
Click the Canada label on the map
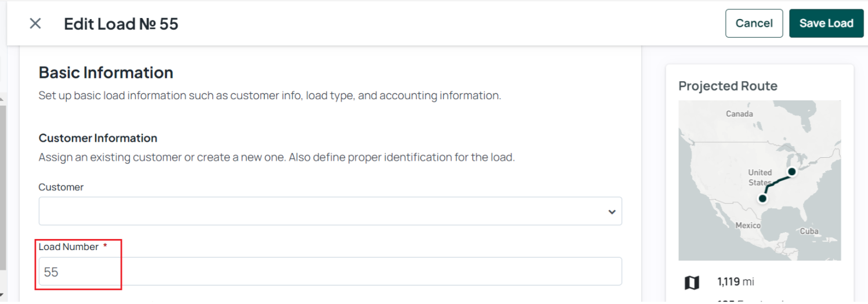click(x=739, y=114)
